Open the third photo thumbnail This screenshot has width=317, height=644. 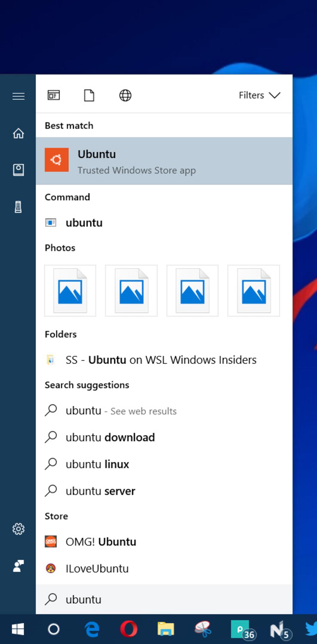click(193, 291)
